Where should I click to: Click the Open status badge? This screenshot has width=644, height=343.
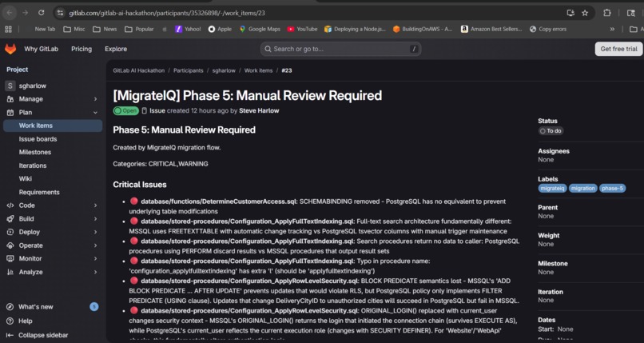click(x=126, y=110)
